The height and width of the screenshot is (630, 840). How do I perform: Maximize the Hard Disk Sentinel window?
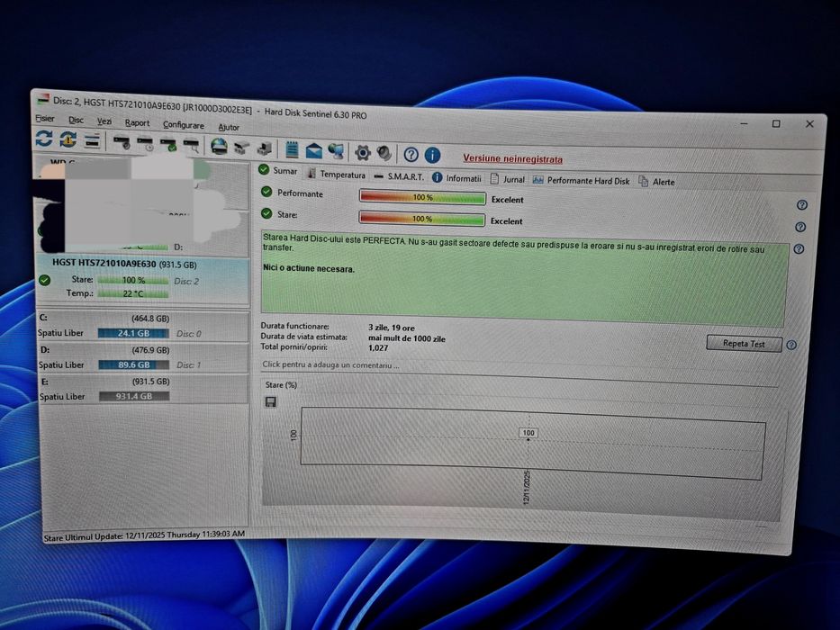(776, 124)
